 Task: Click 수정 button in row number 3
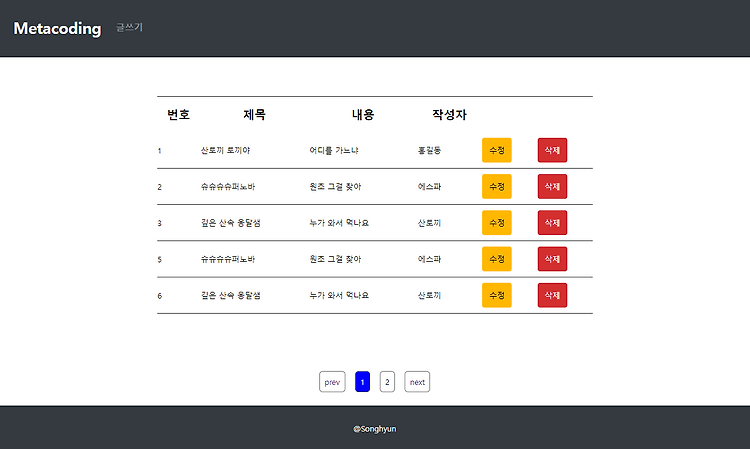click(496, 223)
